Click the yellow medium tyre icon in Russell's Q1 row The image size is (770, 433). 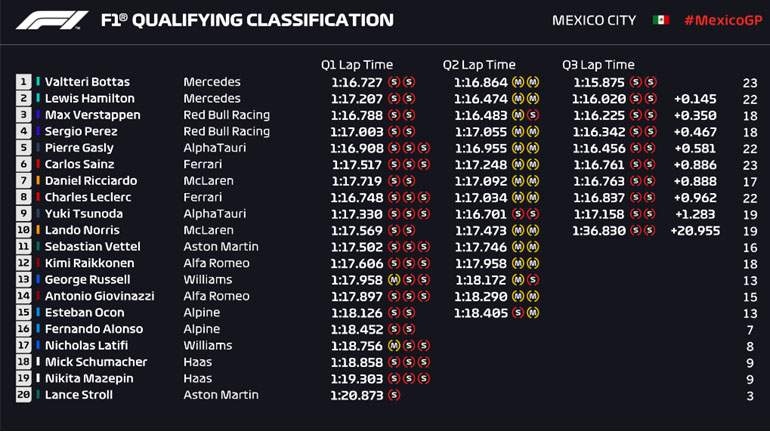coord(393,280)
